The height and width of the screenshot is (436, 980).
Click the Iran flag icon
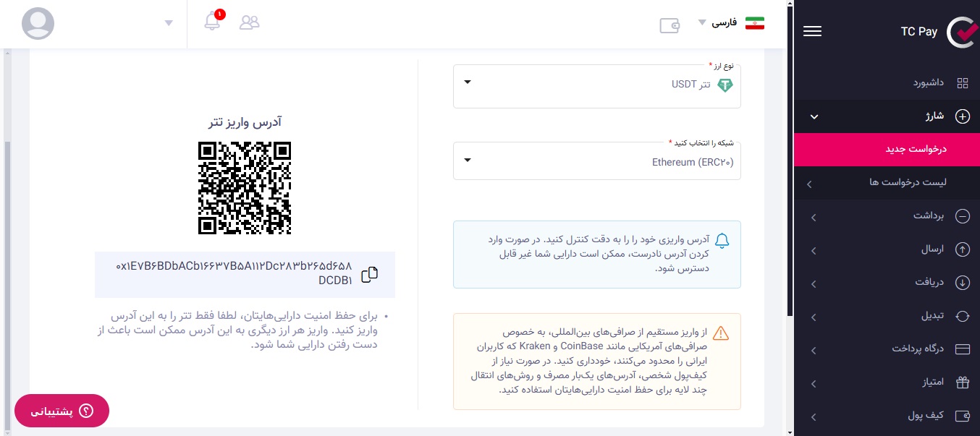pyautogui.click(x=755, y=22)
